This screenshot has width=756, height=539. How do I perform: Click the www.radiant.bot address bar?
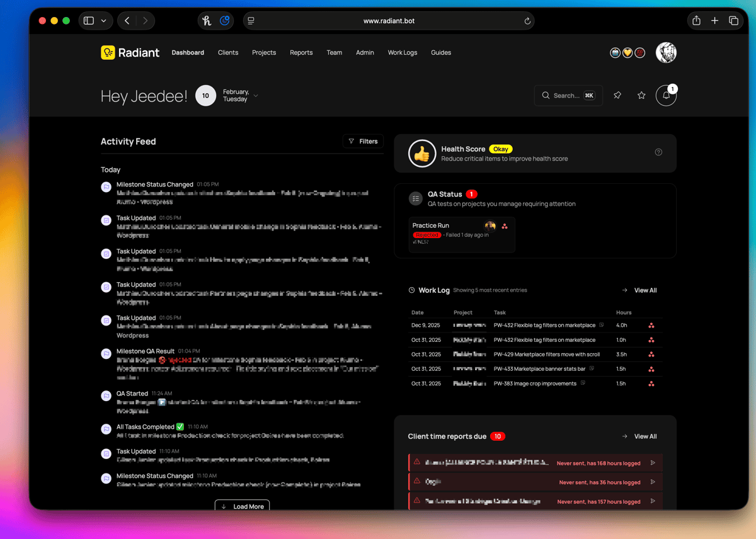tap(389, 21)
